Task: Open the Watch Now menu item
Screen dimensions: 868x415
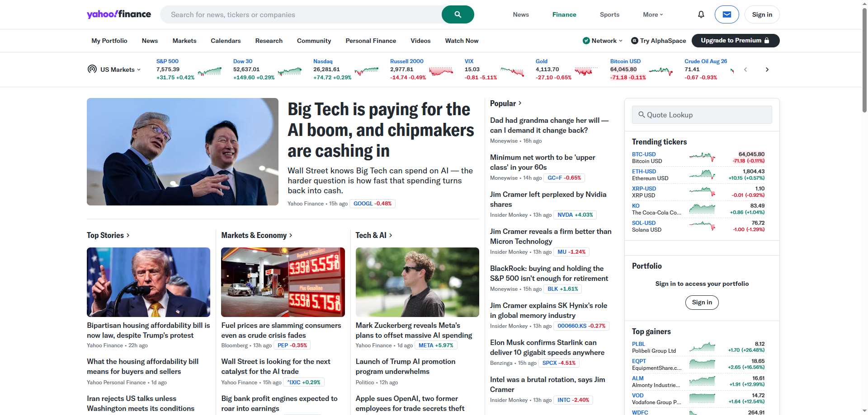Action: 462,41
